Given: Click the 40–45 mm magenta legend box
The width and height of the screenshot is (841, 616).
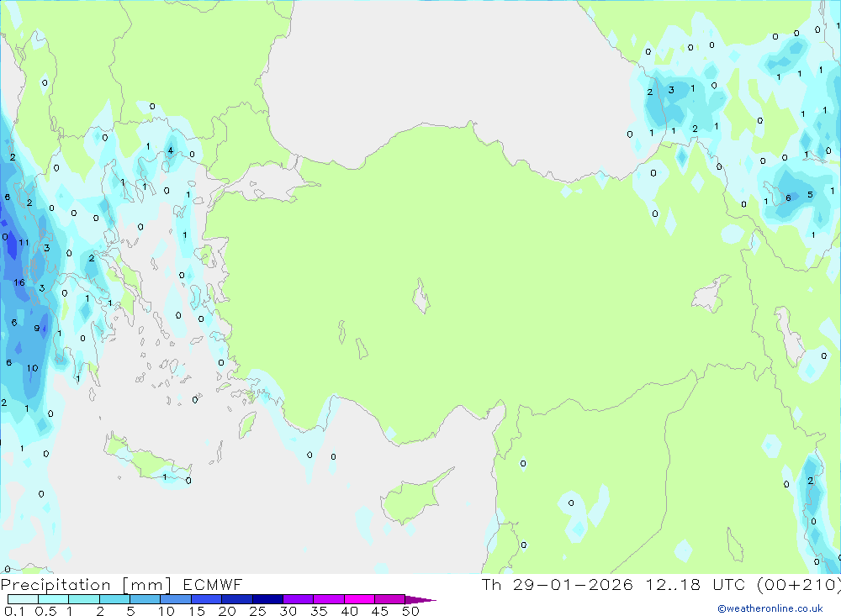Looking at the screenshot, I should tap(359, 599).
